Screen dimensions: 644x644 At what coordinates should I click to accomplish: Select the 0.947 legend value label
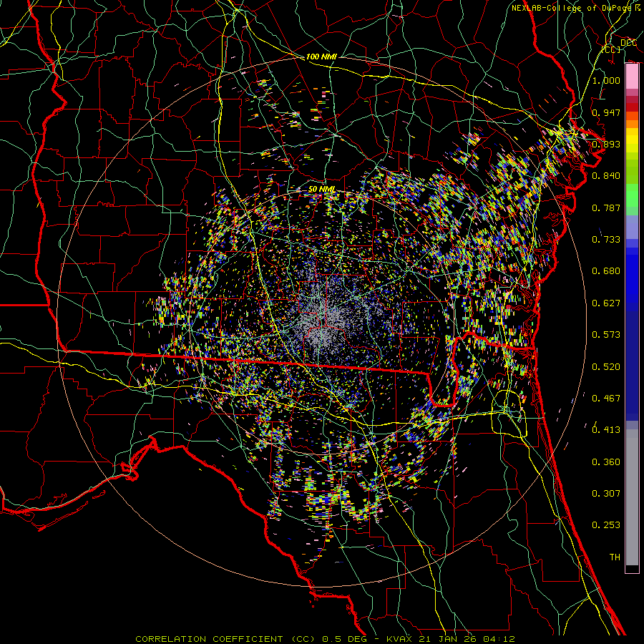[x=606, y=112]
